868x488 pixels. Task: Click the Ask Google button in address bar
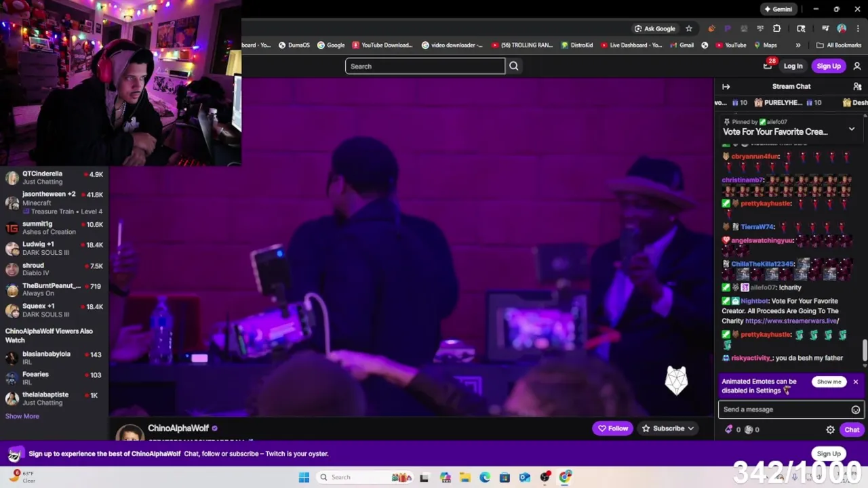point(654,28)
